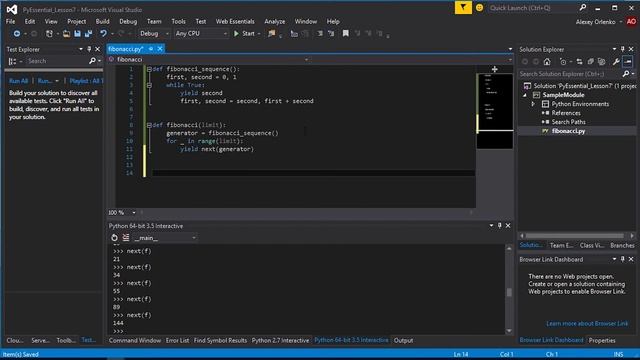Click the bookmark toggle icon in toolbar

pos(345,33)
